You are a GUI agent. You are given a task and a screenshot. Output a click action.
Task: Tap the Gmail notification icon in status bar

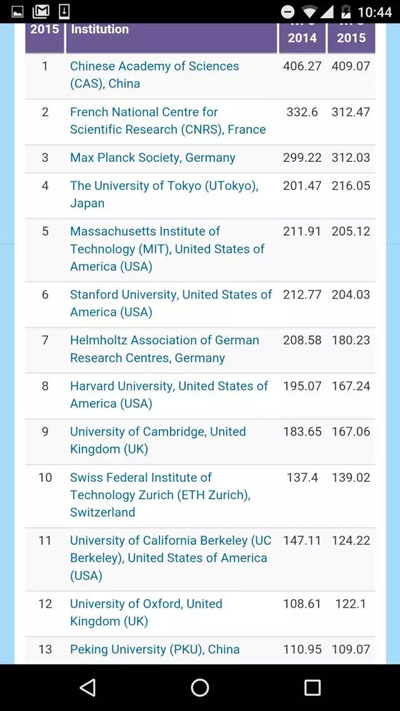(x=41, y=11)
